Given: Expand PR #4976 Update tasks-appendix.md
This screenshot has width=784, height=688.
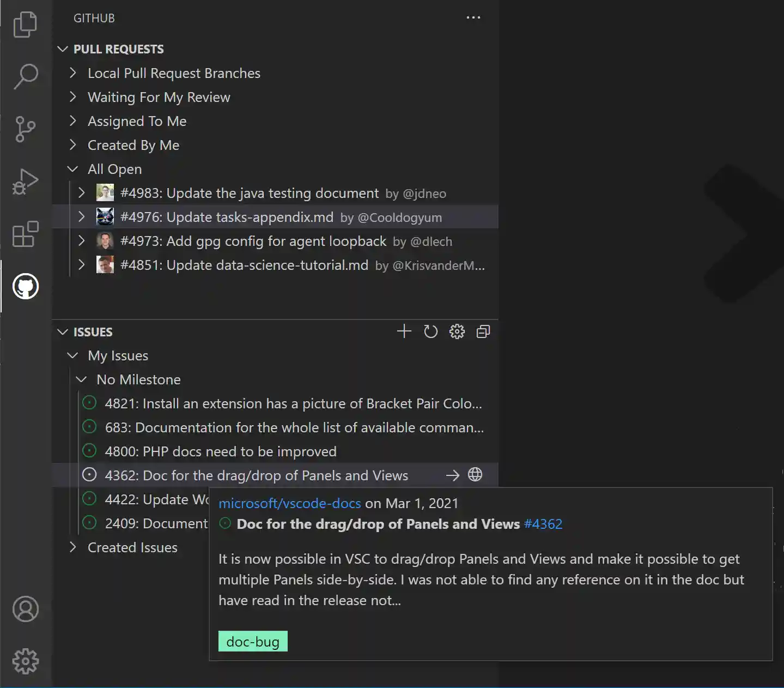Looking at the screenshot, I should [82, 216].
